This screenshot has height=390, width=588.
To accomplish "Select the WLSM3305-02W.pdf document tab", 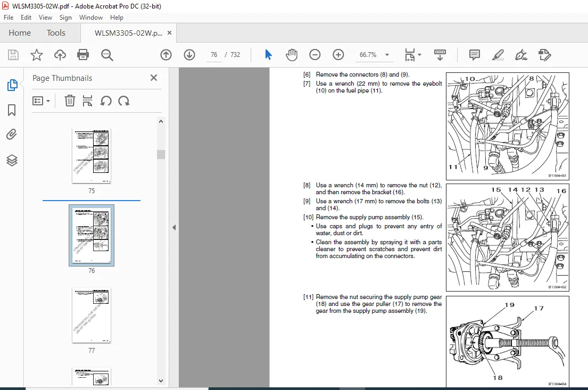I will point(128,33).
